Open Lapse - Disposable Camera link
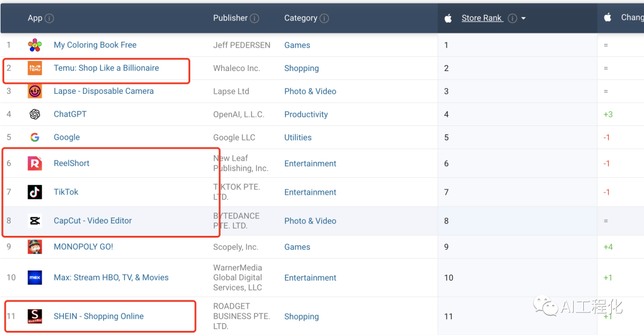The image size is (644, 335). click(104, 91)
